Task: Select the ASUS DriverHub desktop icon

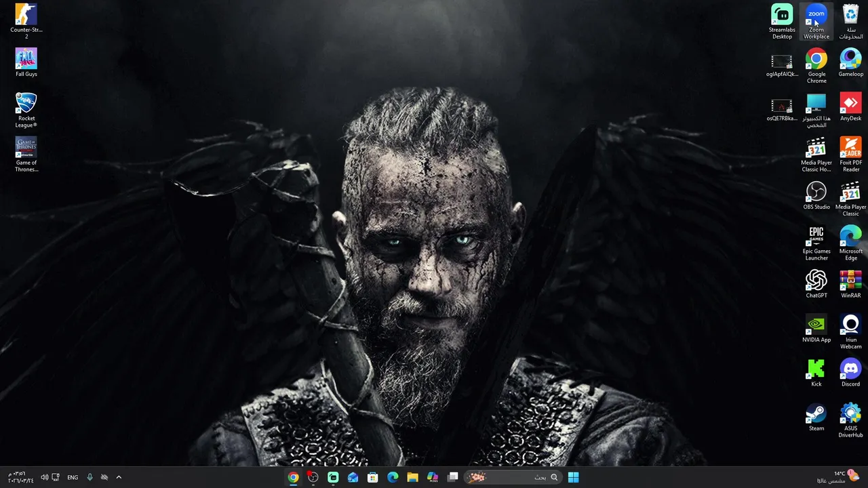Action: (850, 420)
